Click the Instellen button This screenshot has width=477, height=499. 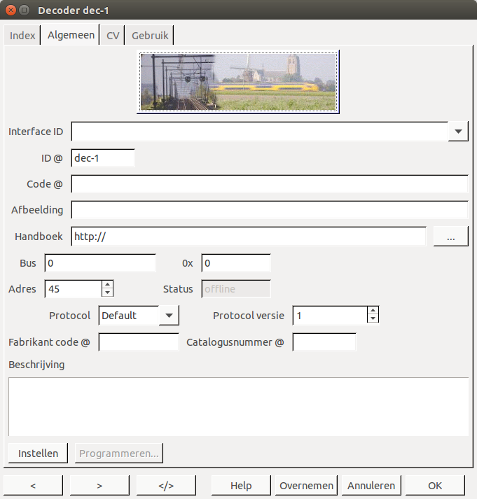click(x=38, y=453)
